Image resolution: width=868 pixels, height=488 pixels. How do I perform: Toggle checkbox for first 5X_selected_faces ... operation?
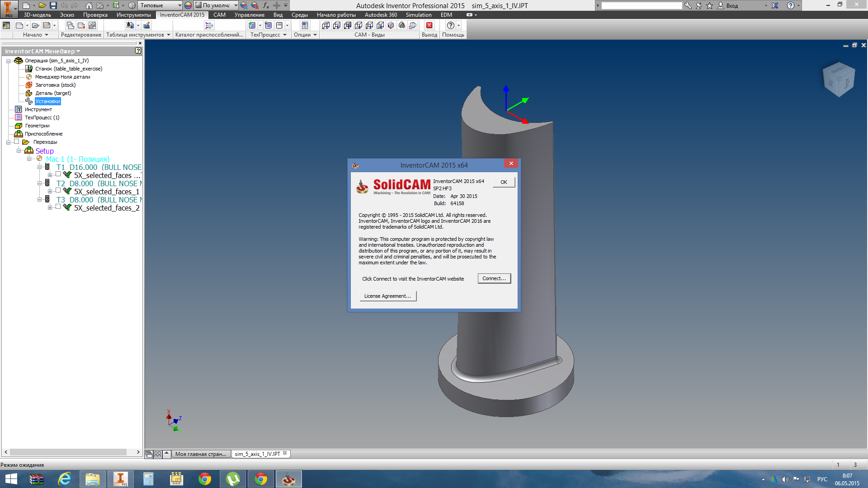click(58, 174)
